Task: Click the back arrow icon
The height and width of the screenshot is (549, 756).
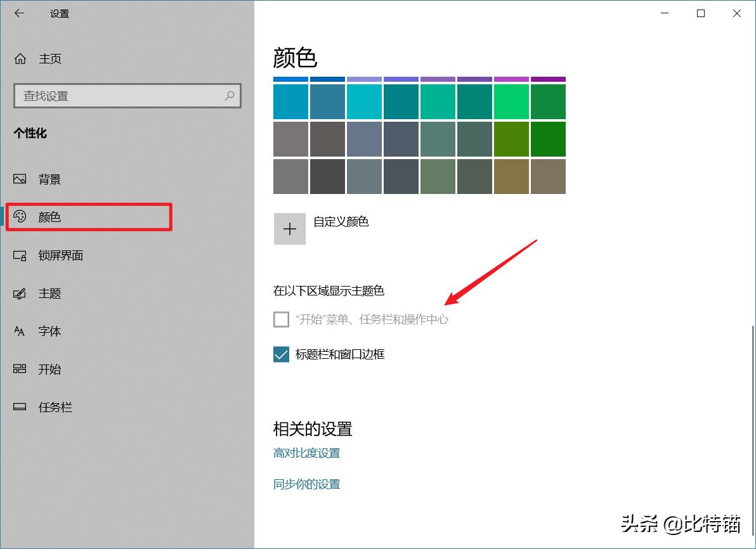Action: pyautogui.click(x=19, y=13)
